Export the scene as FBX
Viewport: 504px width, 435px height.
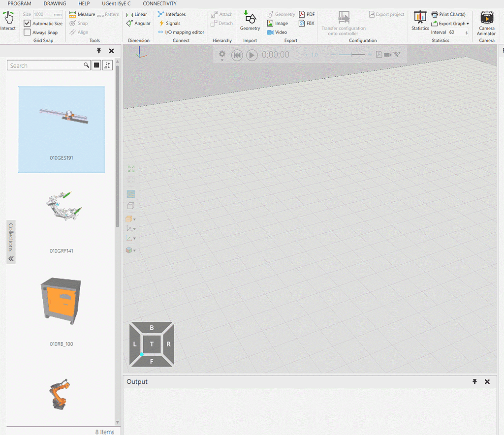click(x=307, y=23)
